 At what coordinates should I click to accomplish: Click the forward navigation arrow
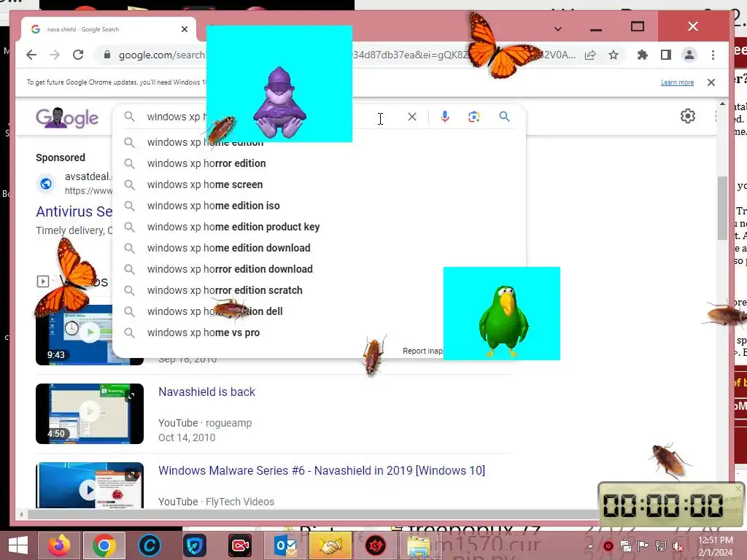55,55
